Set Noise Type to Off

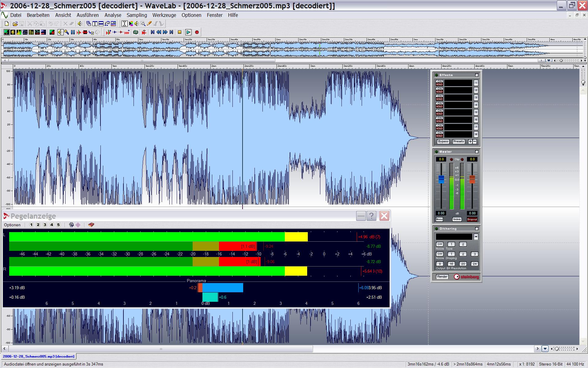tap(439, 244)
